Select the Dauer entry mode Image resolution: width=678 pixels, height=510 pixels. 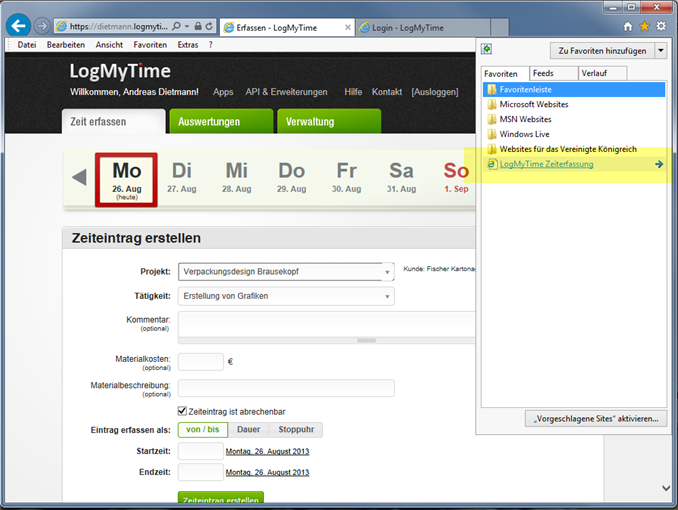[x=249, y=430]
